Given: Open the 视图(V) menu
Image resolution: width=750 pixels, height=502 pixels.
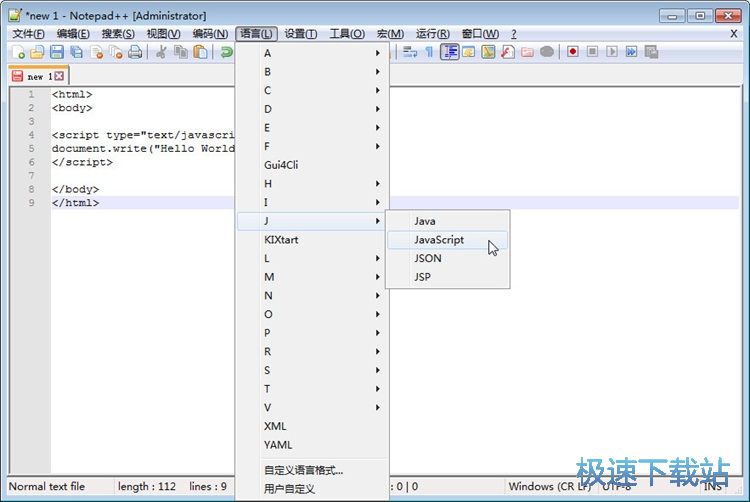Looking at the screenshot, I should [164, 34].
